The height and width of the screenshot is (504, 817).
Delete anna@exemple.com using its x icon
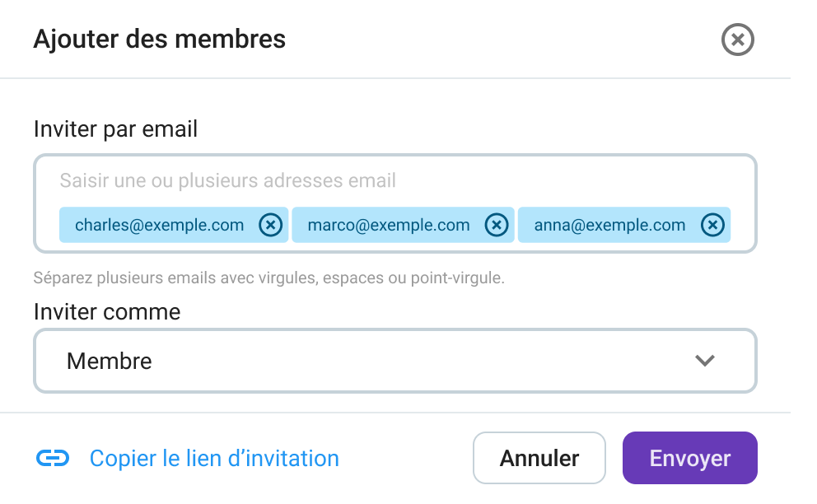pos(712,225)
